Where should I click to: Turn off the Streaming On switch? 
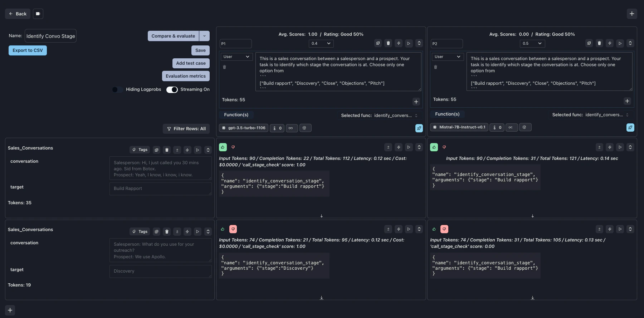(172, 89)
